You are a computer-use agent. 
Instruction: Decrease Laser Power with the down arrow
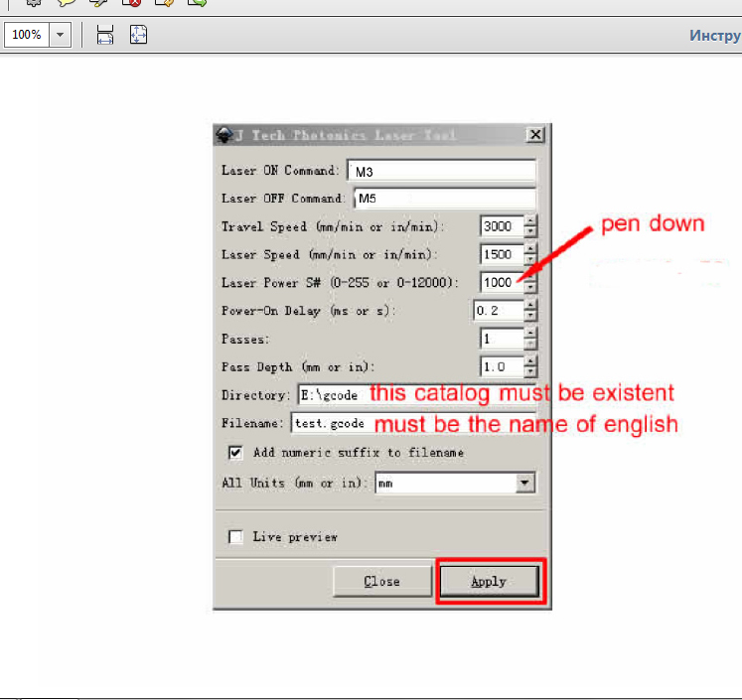(530, 288)
